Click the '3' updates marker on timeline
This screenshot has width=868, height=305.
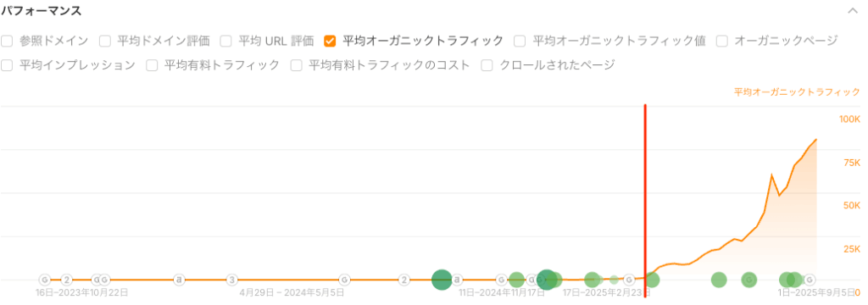[232, 280]
